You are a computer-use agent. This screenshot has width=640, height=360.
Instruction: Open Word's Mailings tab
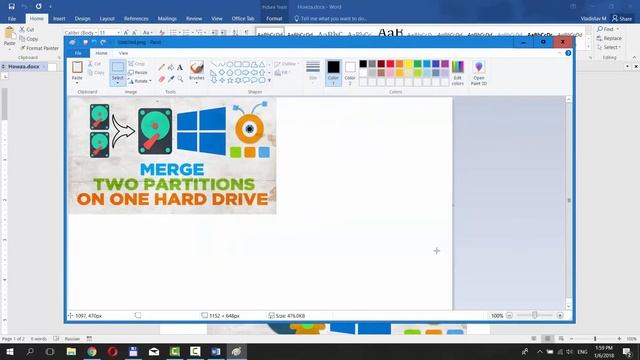pos(167,18)
